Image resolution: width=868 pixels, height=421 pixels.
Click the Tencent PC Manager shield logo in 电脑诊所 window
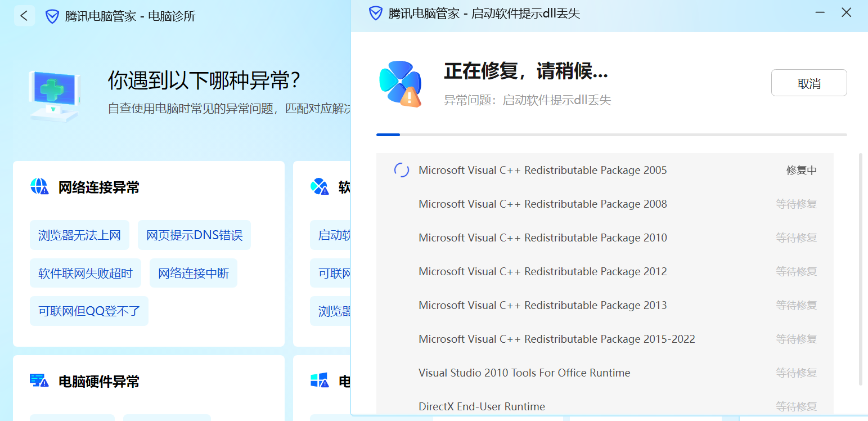pyautogui.click(x=52, y=16)
